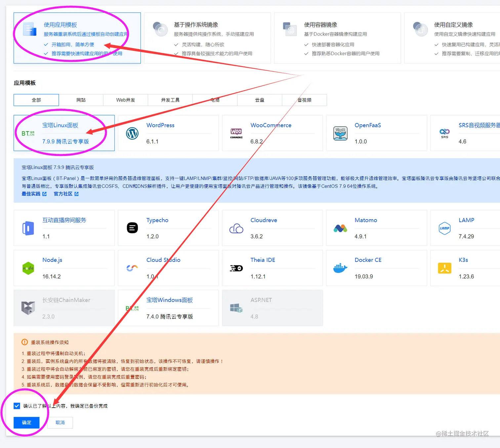500x448 pixels.
Task: Click the Theia IDE template title
Action: (263, 260)
